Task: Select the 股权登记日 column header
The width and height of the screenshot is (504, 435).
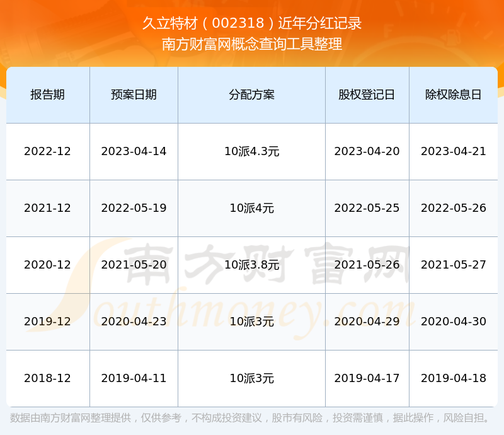Action: [367, 95]
